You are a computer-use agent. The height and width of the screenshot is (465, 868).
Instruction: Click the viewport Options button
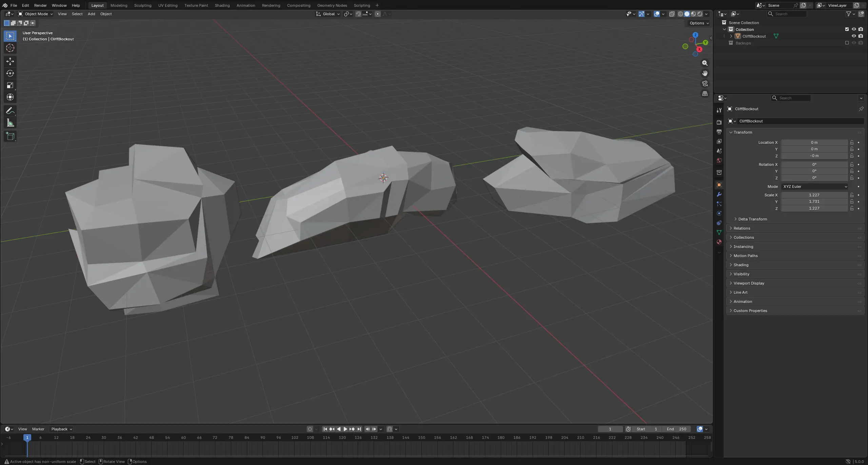699,23
